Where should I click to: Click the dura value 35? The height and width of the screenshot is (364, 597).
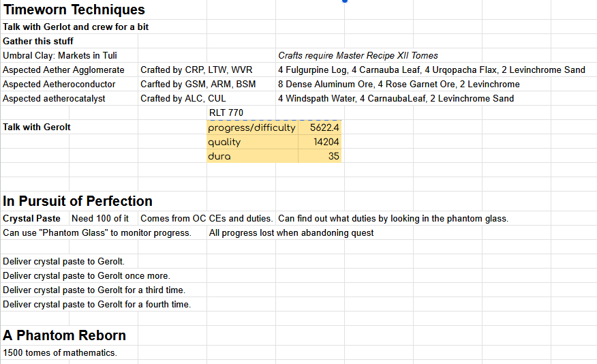(x=320, y=156)
